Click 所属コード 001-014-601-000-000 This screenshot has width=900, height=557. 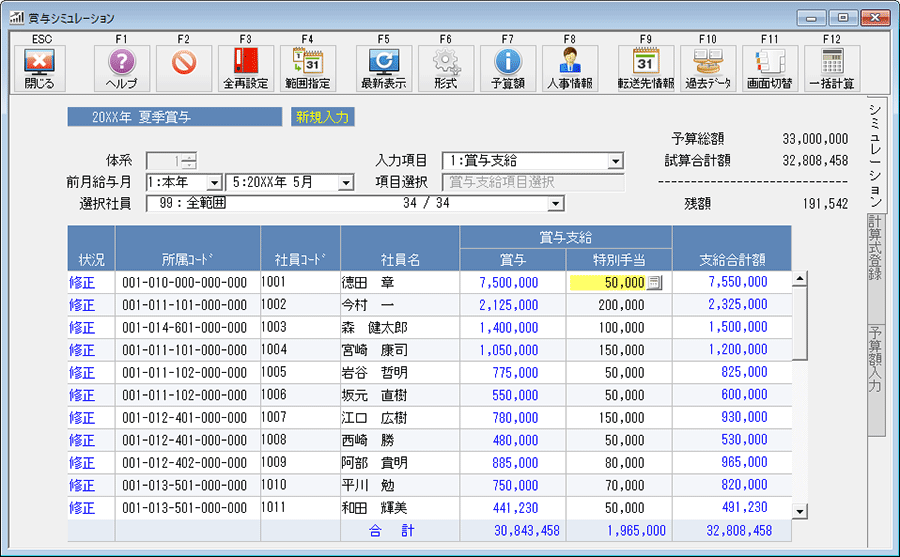184,327
